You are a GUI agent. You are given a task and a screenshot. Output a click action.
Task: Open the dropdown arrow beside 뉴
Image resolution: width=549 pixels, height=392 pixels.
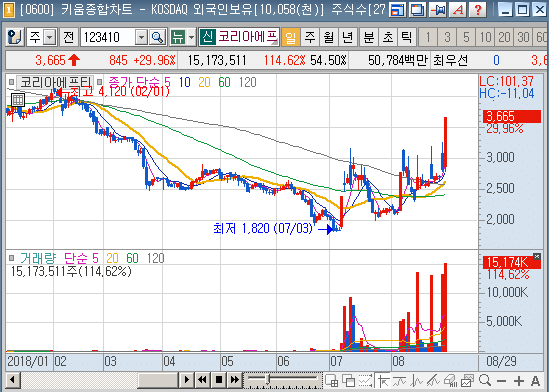192,37
